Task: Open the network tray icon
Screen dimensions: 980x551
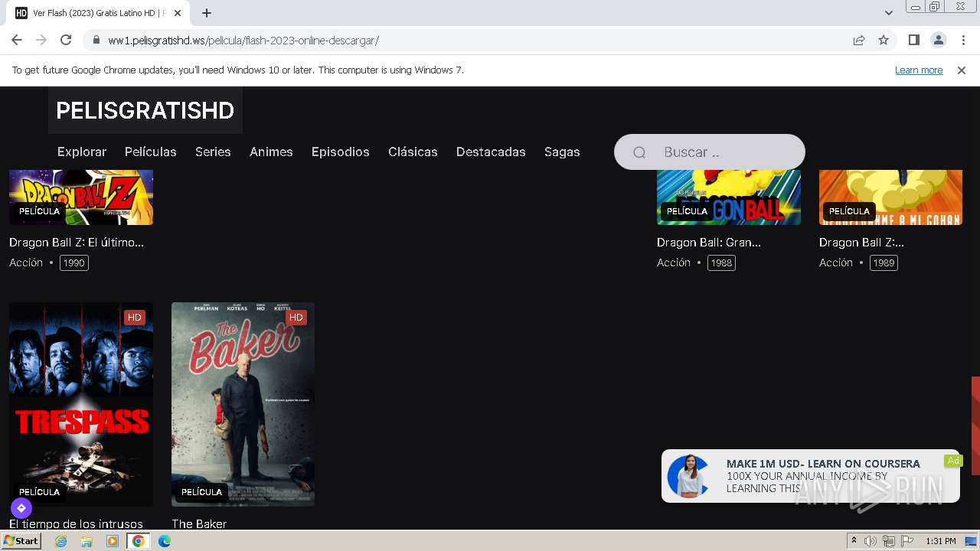Action: 888,541
